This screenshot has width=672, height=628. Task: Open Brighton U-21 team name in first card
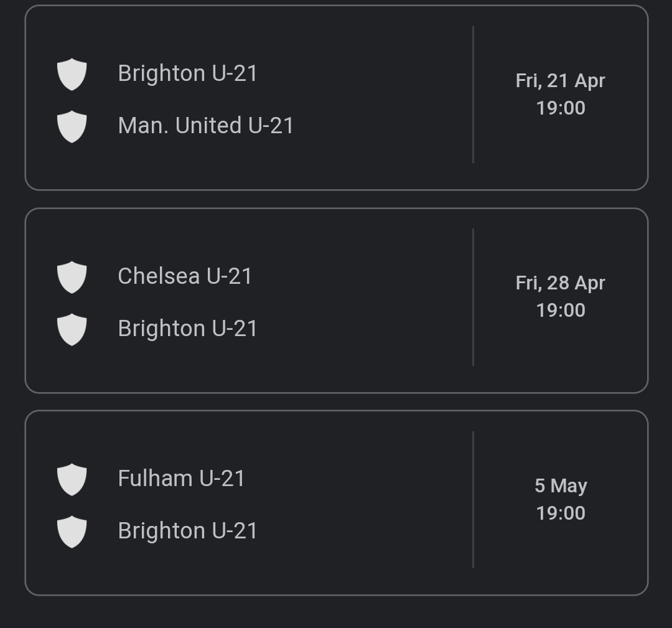click(188, 73)
